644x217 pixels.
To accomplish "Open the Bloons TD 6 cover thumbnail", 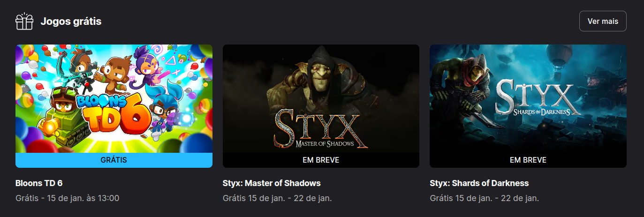I will 114,106.
